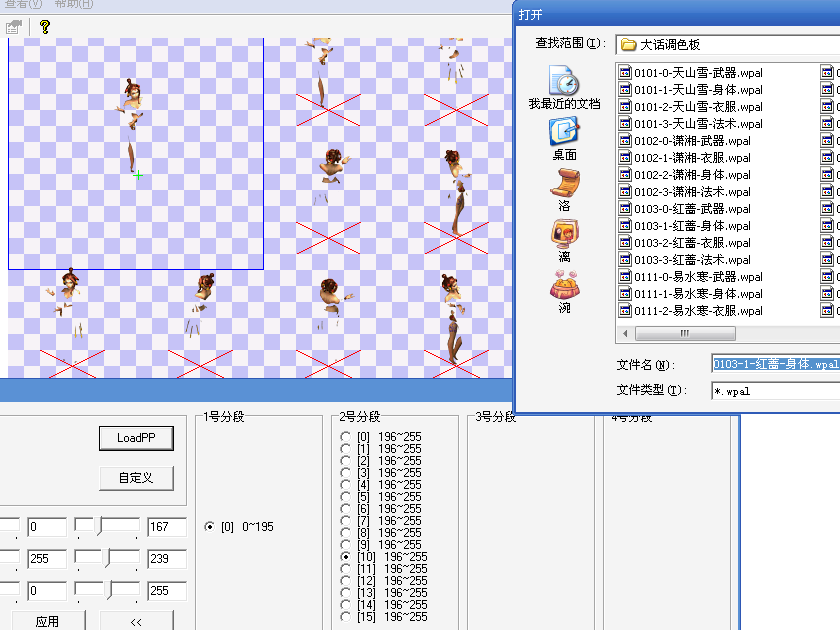
Task: Select radio [7] 196~255 in 2号分段
Action: tap(346, 521)
